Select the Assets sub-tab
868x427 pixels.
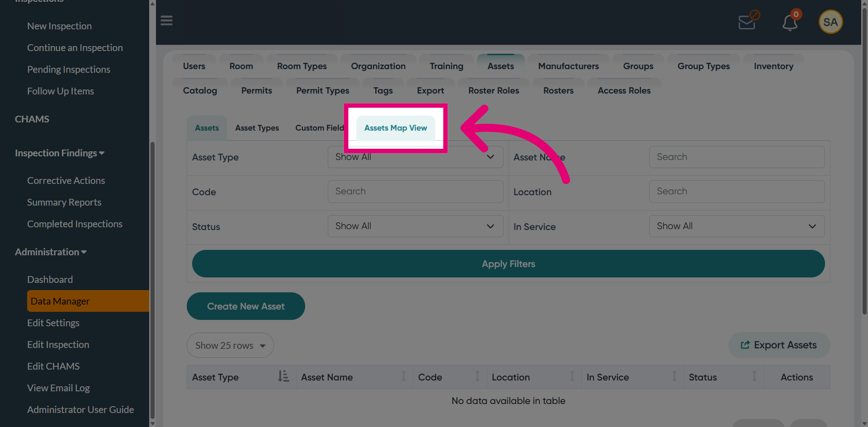207,128
